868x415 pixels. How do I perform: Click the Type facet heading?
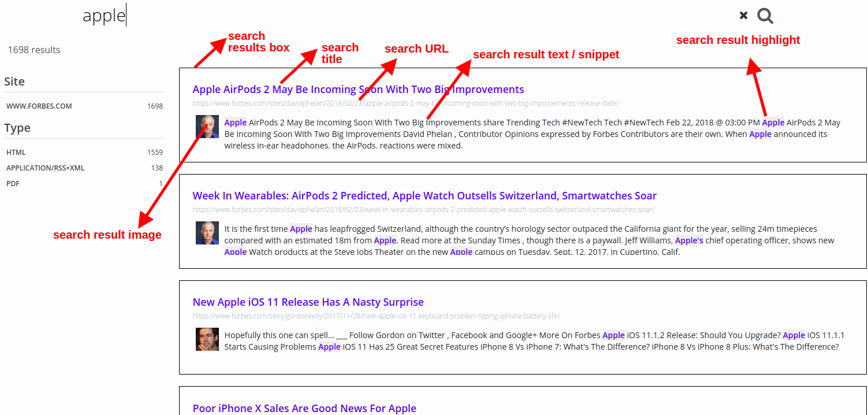(x=17, y=128)
